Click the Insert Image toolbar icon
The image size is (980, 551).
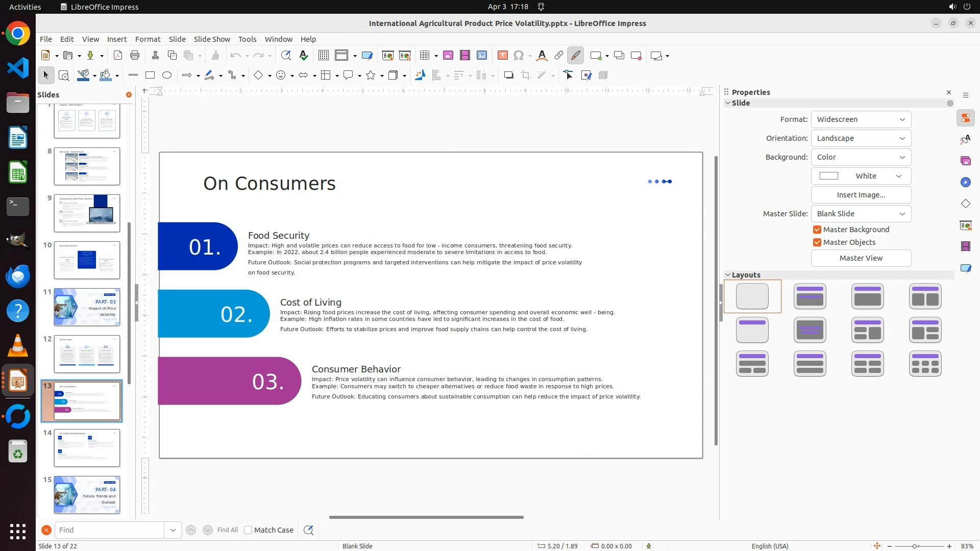(x=448, y=56)
